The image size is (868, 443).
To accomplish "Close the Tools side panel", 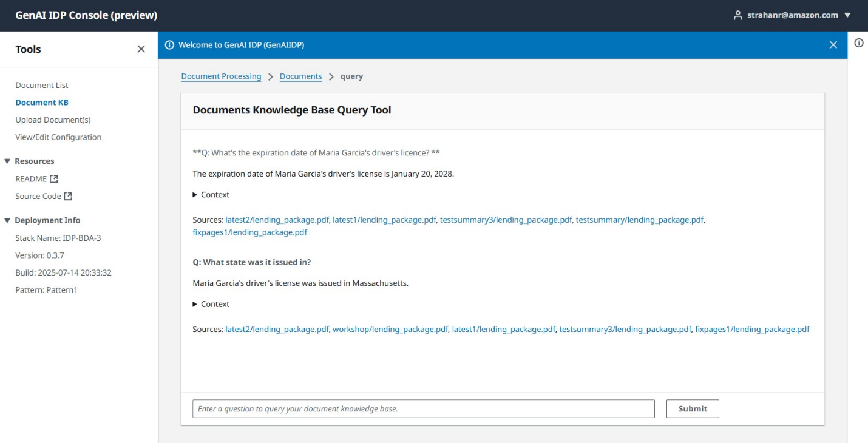I will [x=141, y=49].
